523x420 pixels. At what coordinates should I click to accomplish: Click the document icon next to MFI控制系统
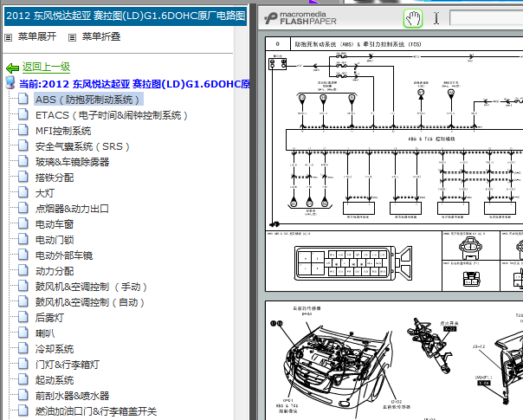(x=23, y=130)
